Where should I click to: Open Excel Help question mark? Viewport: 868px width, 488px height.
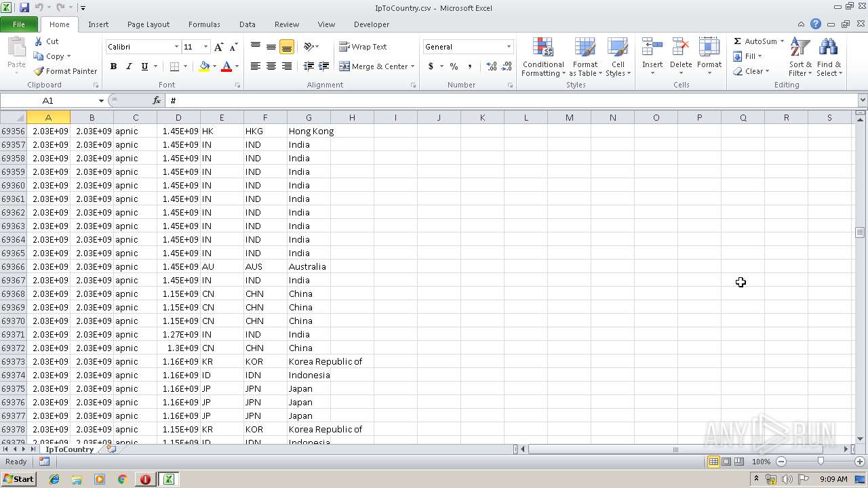(816, 24)
